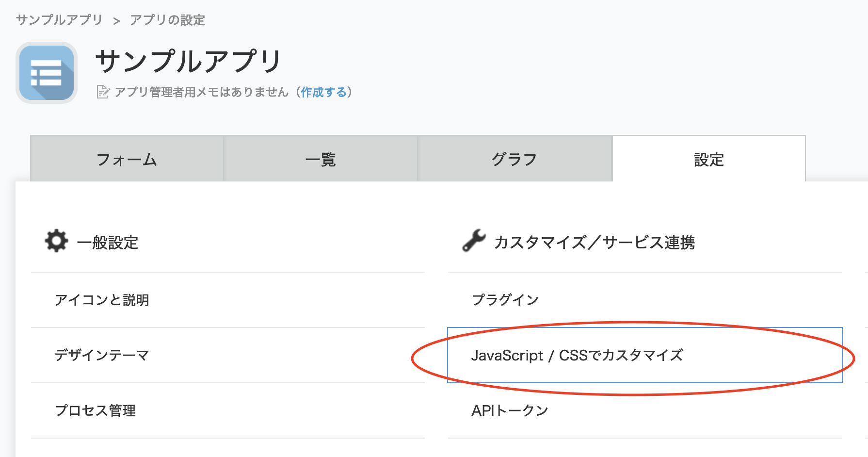Open the デザインテーマ setting

coord(102,356)
